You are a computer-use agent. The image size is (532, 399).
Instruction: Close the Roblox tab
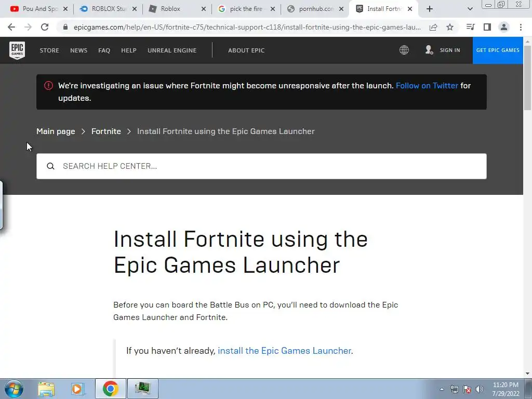click(x=204, y=9)
